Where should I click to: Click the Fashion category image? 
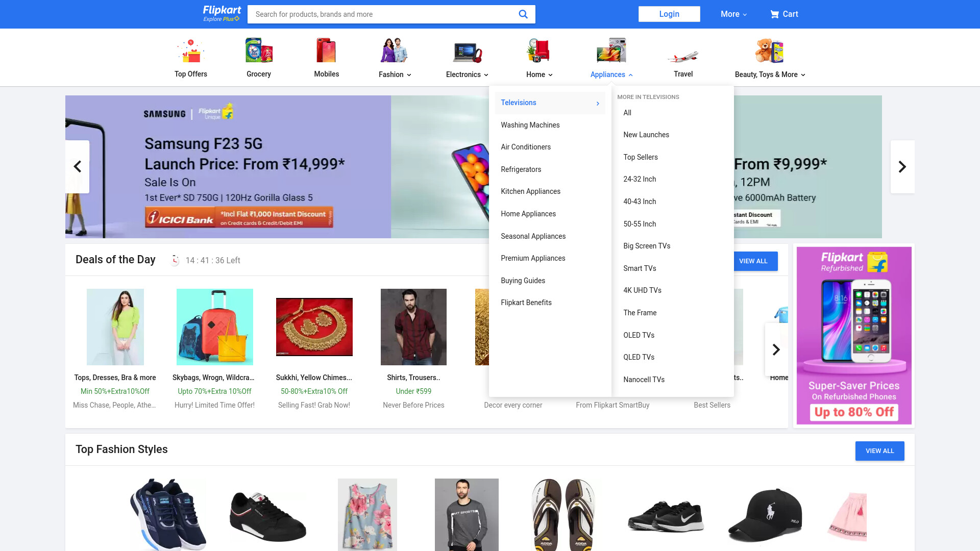(394, 51)
